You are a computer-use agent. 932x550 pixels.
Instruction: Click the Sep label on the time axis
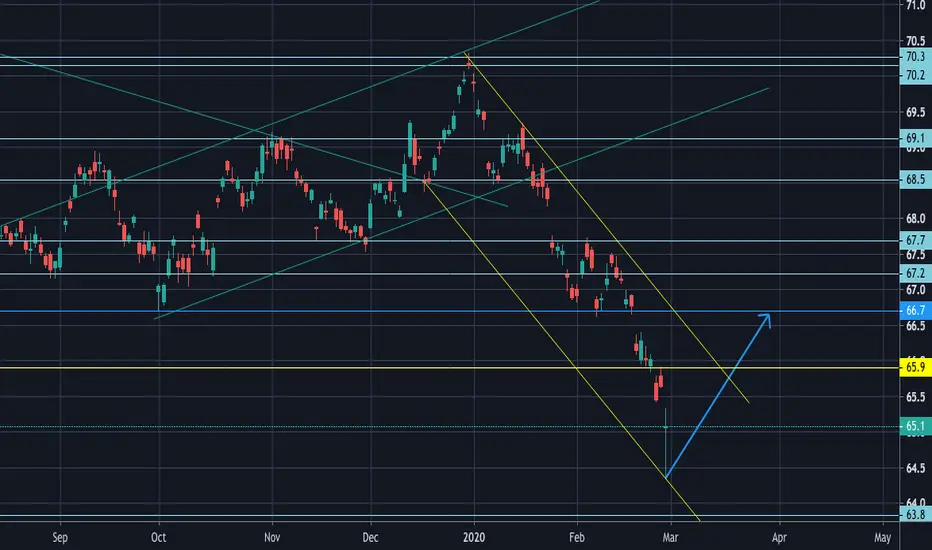click(60, 538)
